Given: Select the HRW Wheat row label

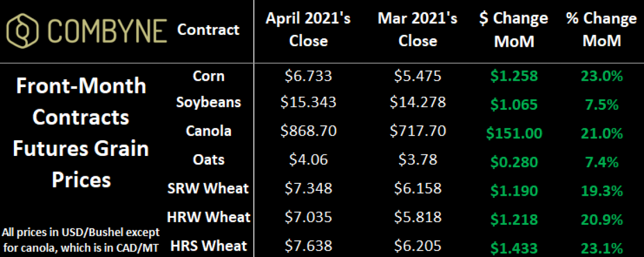Looking at the screenshot, I should pos(210,217).
